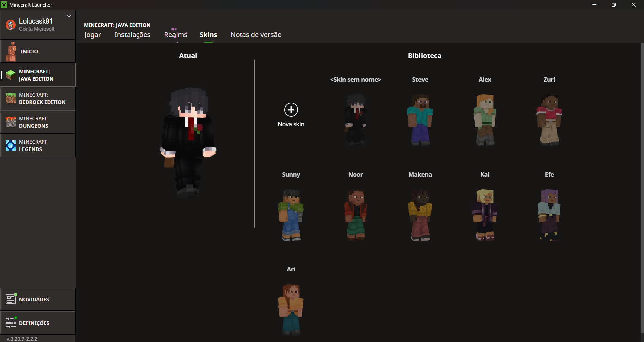Viewport: 644px width, 342px height.
Task: Click the Início sidebar label
Action: click(x=29, y=51)
